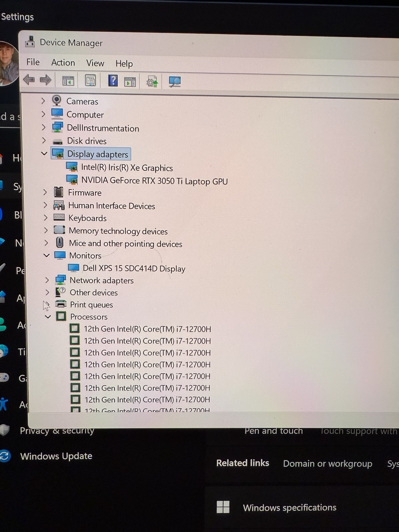
Task: Click the Mice and other pointing devices icon
Action: pos(60,242)
